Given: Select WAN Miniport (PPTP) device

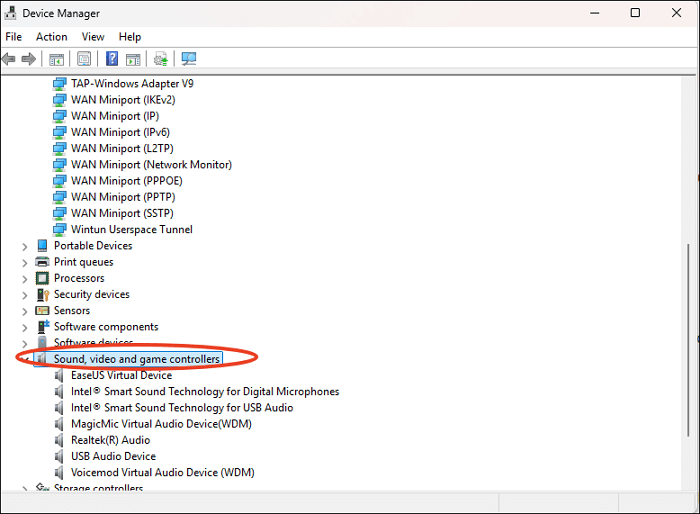Looking at the screenshot, I should point(123,197).
